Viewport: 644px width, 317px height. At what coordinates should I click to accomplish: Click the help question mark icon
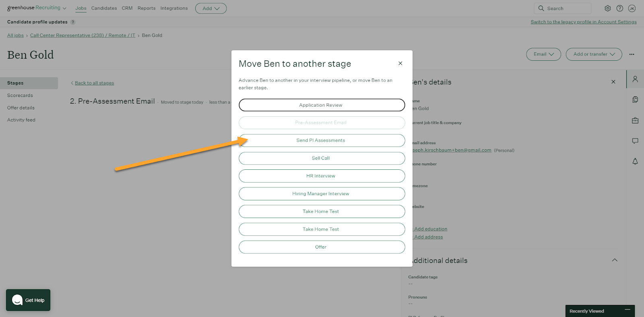tap(619, 8)
